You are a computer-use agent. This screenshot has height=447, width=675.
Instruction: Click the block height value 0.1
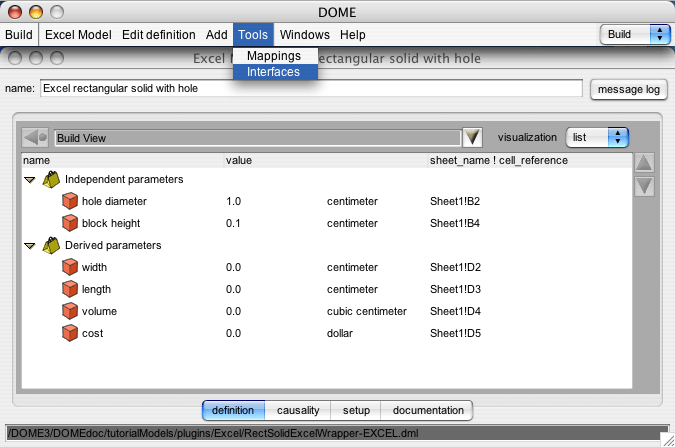pyautogui.click(x=233, y=223)
